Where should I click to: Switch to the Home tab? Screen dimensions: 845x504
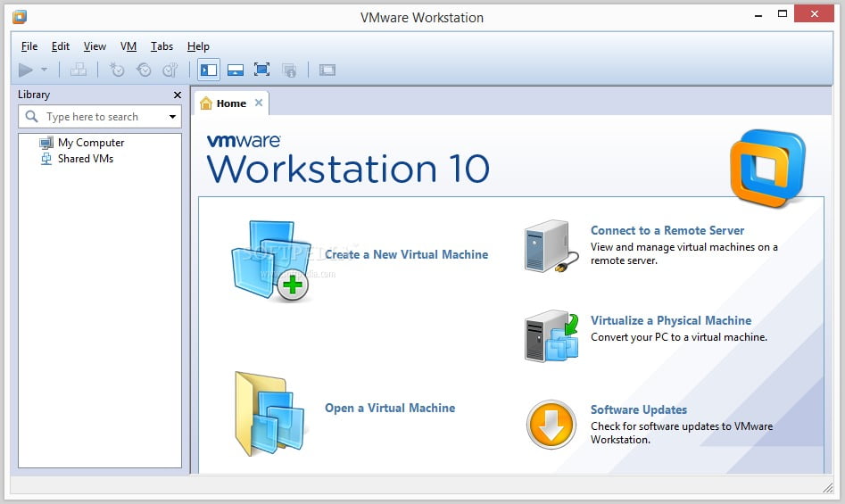pyautogui.click(x=231, y=103)
